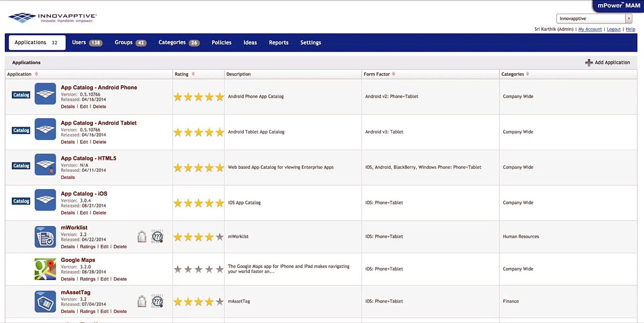
Task: Delete App Catalog - Android Phone
Action: pos(100,107)
